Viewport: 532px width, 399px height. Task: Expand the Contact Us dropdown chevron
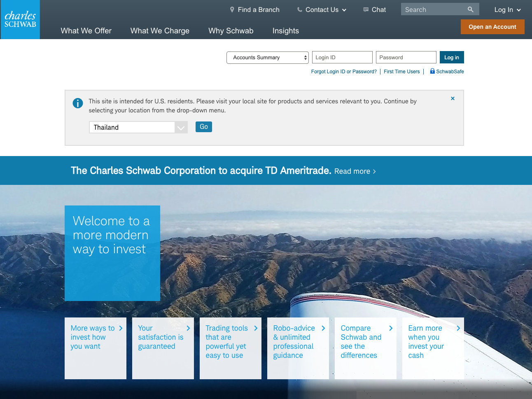click(x=344, y=10)
